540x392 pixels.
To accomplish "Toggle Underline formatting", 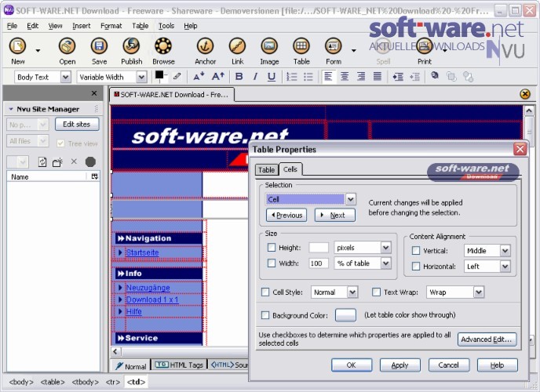I will click(272, 76).
